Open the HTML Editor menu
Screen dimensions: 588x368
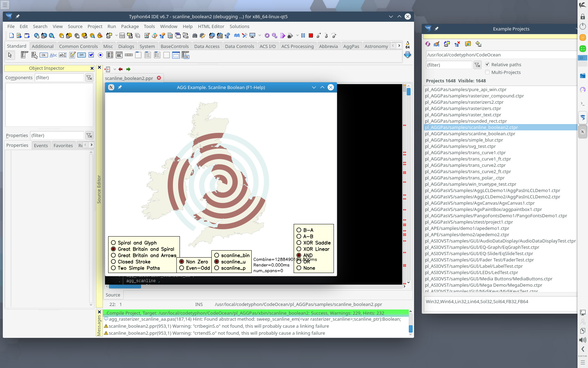211,26
